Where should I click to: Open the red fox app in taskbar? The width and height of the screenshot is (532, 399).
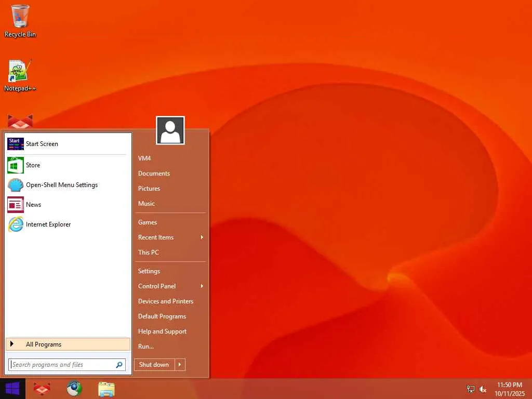tap(42, 389)
